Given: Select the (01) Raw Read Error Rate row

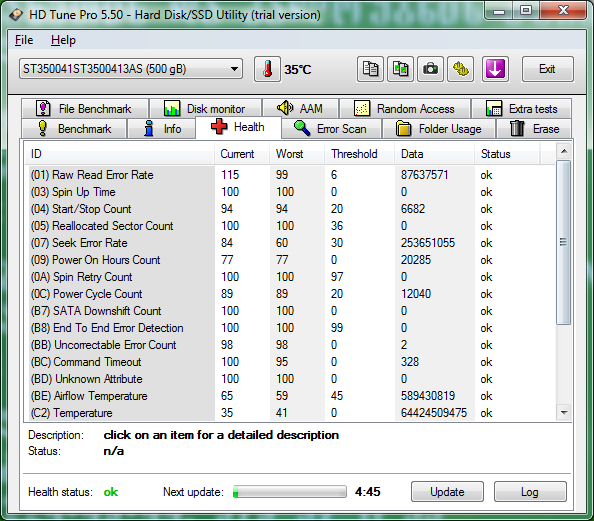Looking at the screenshot, I should pyautogui.click(x=290, y=175).
